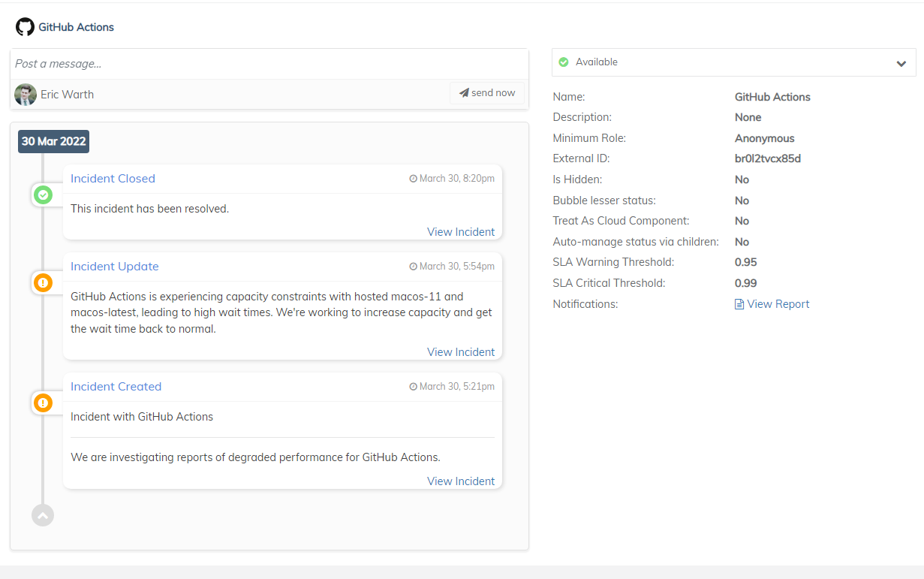The height and width of the screenshot is (579, 924).
Task: Click View Incident under Incident Closed
Action: click(461, 232)
